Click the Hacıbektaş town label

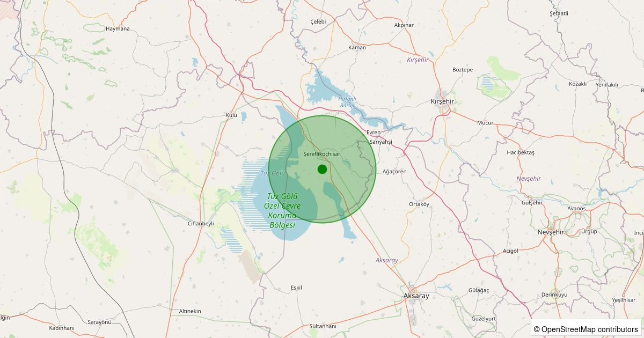pyautogui.click(x=521, y=152)
